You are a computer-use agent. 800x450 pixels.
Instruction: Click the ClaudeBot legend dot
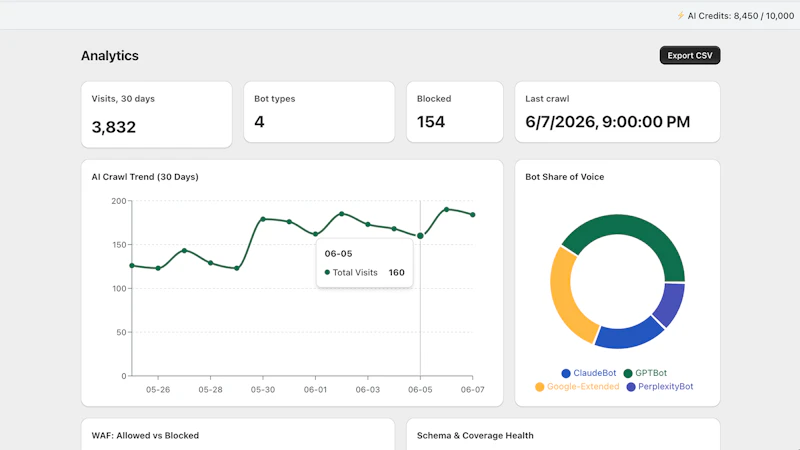[566, 373]
